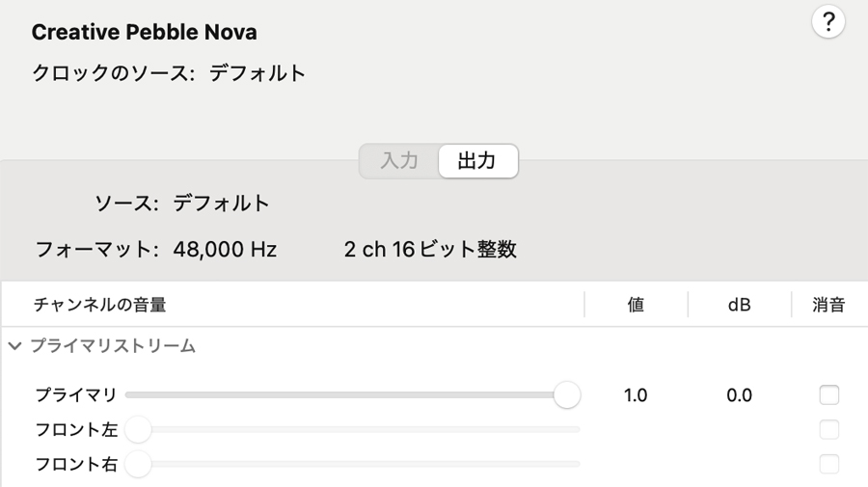This screenshot has height=487, width=868.
Task: Toggle mute checkbox for フロント右
Action: coord(828,464)
